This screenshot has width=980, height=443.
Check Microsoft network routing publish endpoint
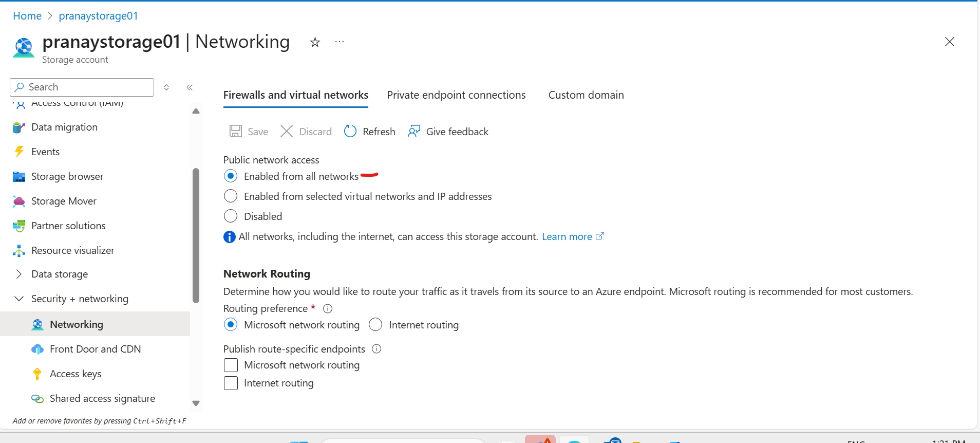[x=231, y=365]
